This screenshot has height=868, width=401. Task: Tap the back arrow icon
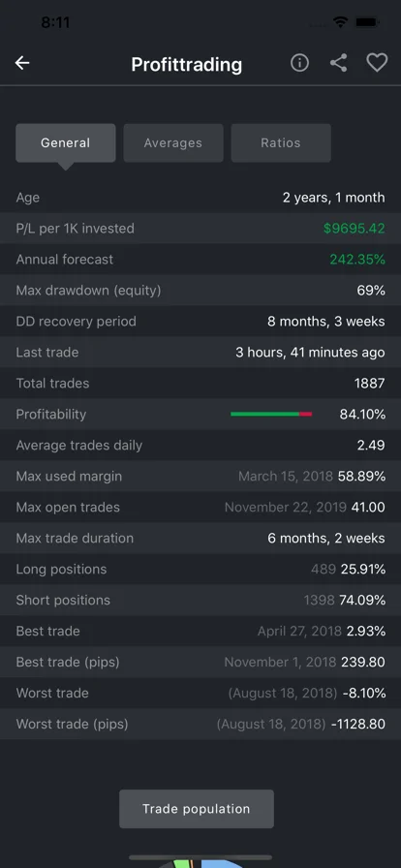coord(22,63)
